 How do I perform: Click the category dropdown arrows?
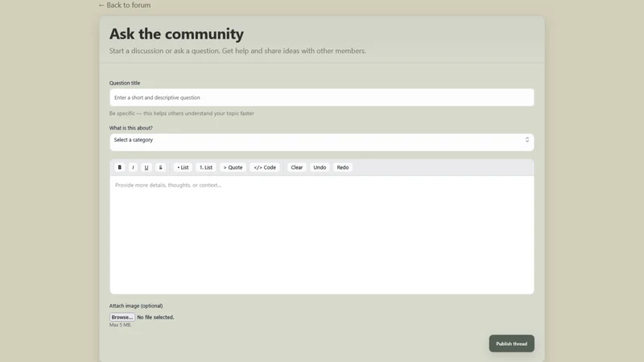click(527, 140)
